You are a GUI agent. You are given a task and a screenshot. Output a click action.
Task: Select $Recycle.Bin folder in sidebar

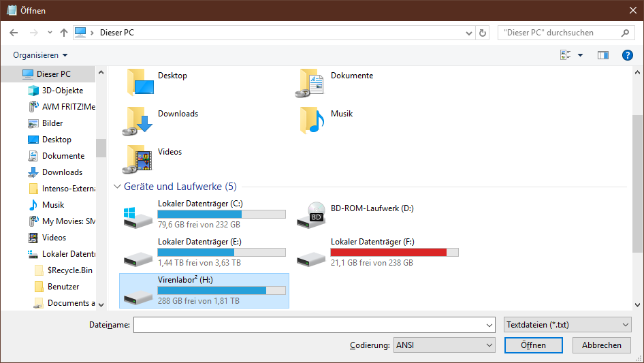coord(64,270)
